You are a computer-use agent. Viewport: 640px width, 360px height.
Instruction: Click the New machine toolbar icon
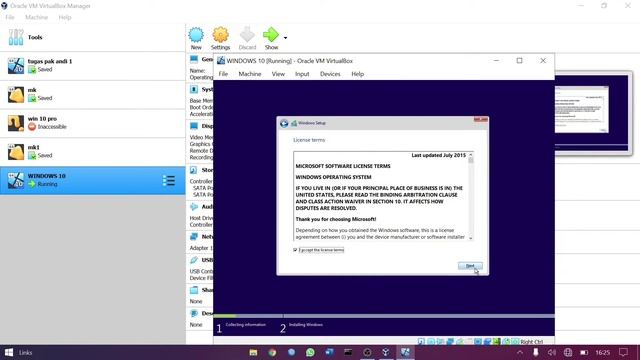pyautogui.click(x=196, y=35)
